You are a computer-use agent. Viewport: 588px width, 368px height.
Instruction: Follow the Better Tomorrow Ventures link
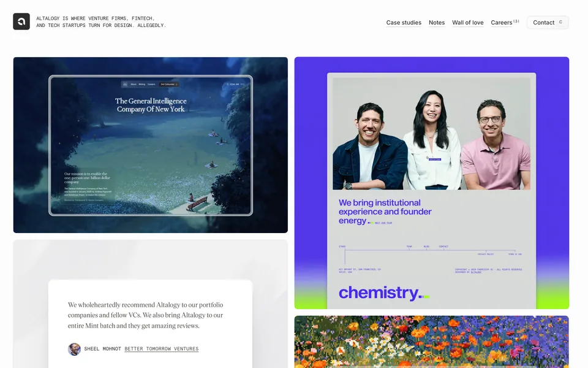[x=161, y=349]
